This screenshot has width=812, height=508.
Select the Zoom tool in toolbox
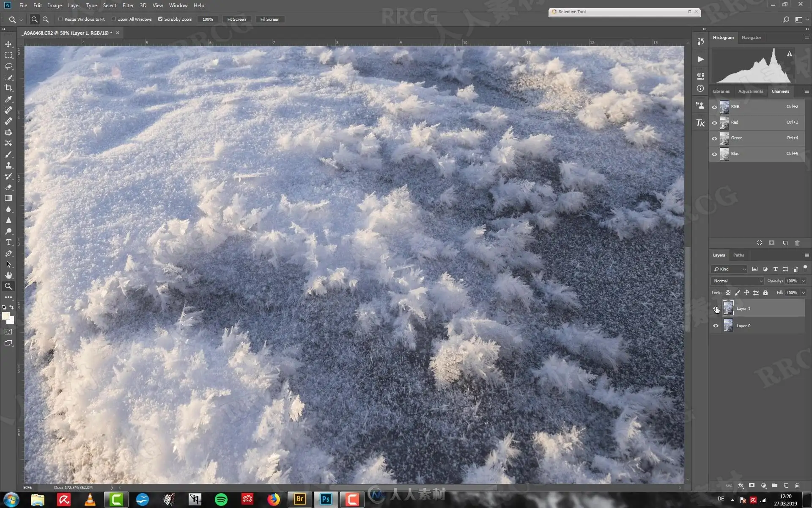(x=8, y=286)
